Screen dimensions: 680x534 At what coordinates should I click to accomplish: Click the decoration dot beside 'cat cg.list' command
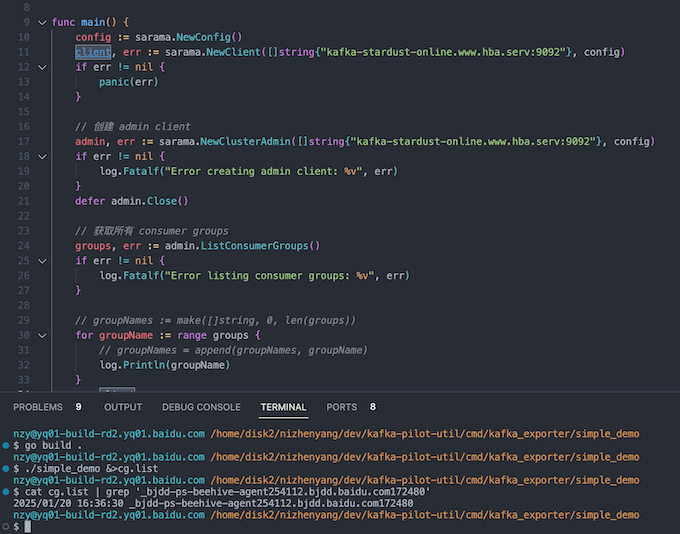(x=5, y=491)
